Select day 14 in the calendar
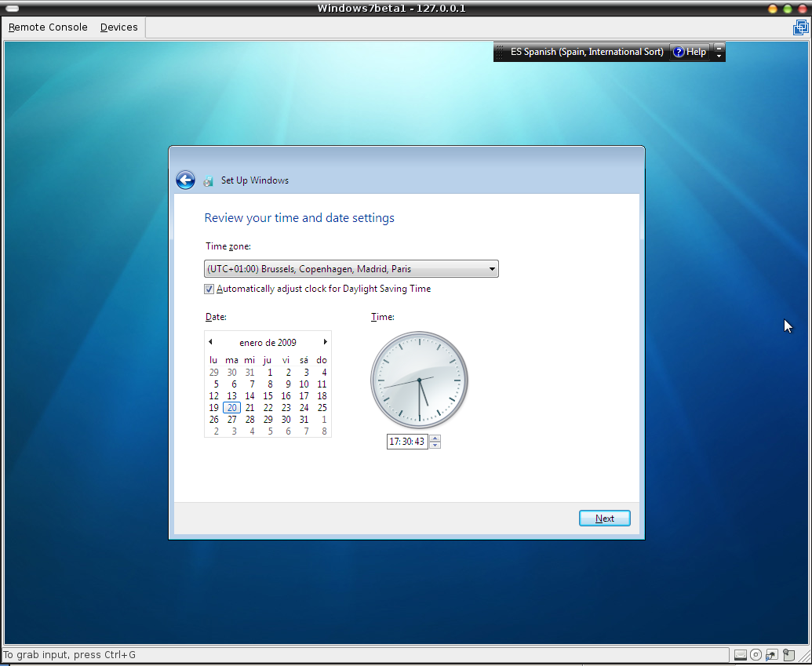Viewport: 812px width, 666px height. (249, 395)
